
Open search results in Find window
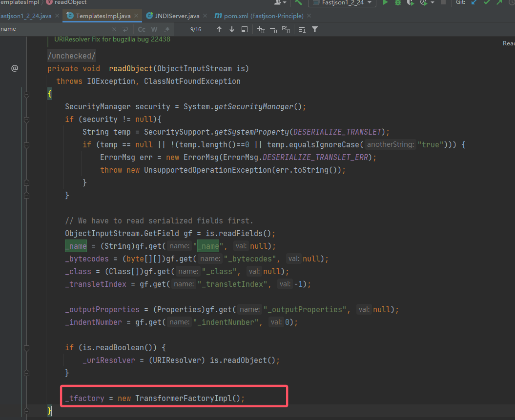[245, 30]
